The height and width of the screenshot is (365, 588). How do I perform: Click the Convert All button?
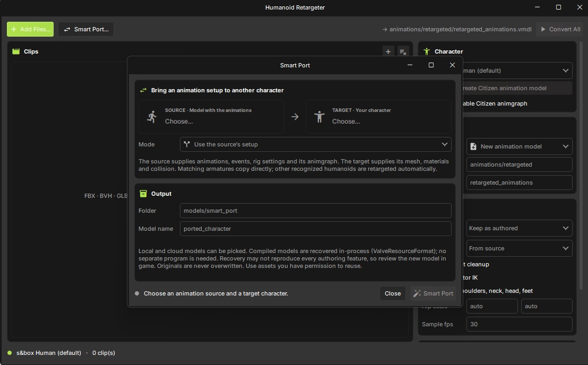point(560,29)
